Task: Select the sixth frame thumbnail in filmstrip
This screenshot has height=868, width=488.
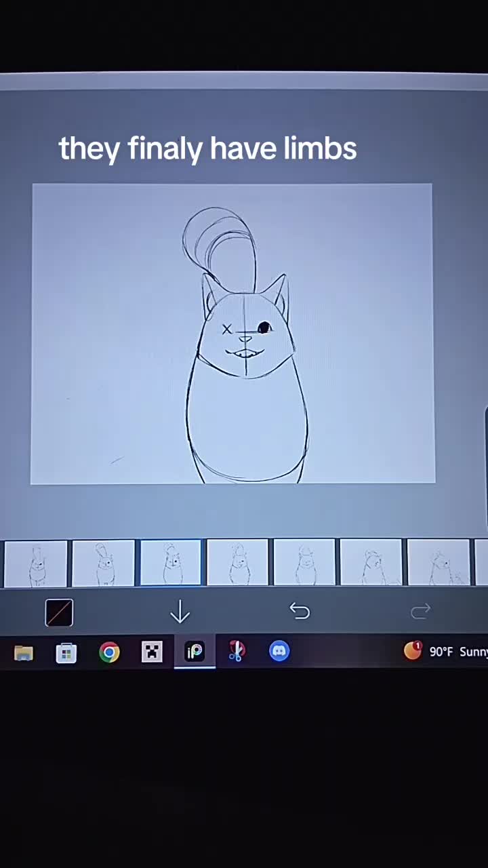Action: tap(371, 561)
